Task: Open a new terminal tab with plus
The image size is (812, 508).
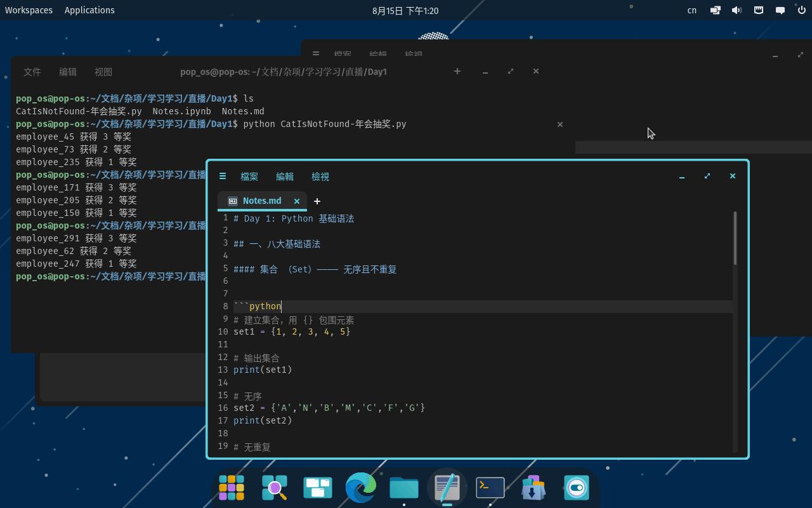Action: 457,71
